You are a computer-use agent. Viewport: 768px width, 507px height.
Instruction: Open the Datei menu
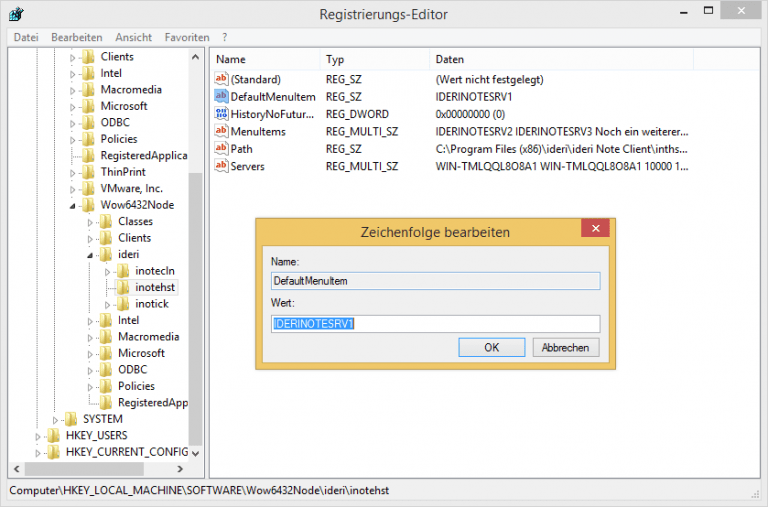26,37
